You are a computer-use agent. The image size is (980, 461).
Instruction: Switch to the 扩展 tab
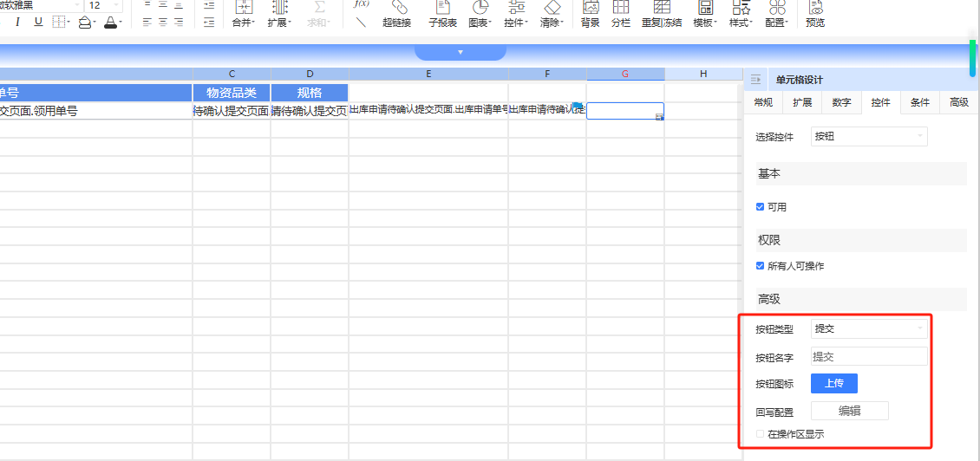pos(802,102)
